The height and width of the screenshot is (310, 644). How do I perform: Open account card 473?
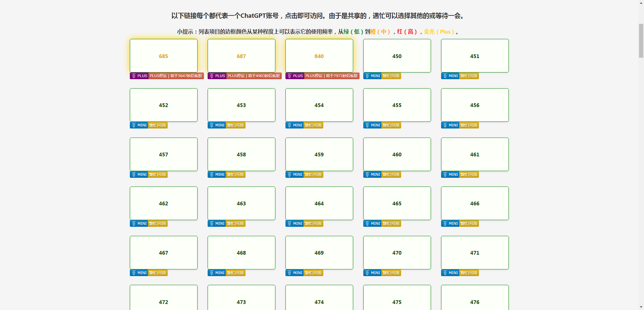click(x=241, y=298)
